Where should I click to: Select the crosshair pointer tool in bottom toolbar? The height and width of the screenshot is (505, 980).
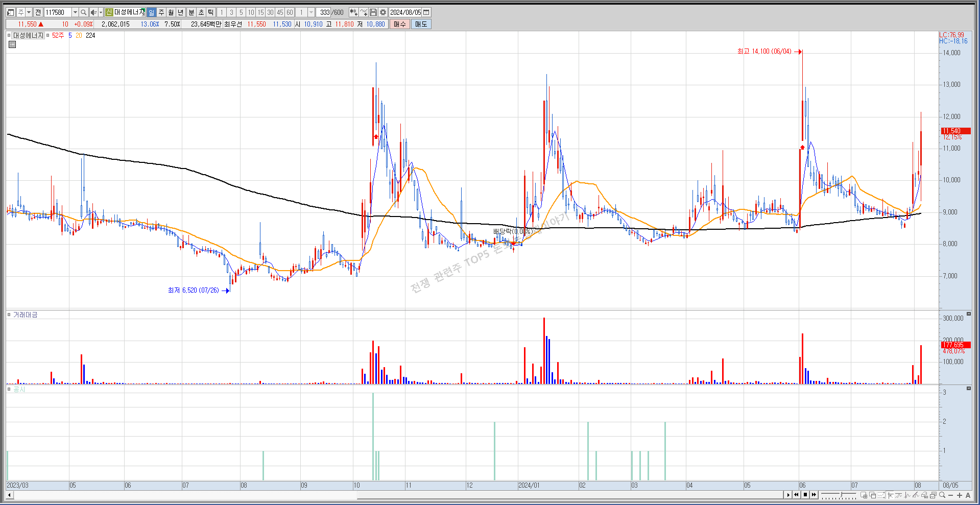click(890, 495)
